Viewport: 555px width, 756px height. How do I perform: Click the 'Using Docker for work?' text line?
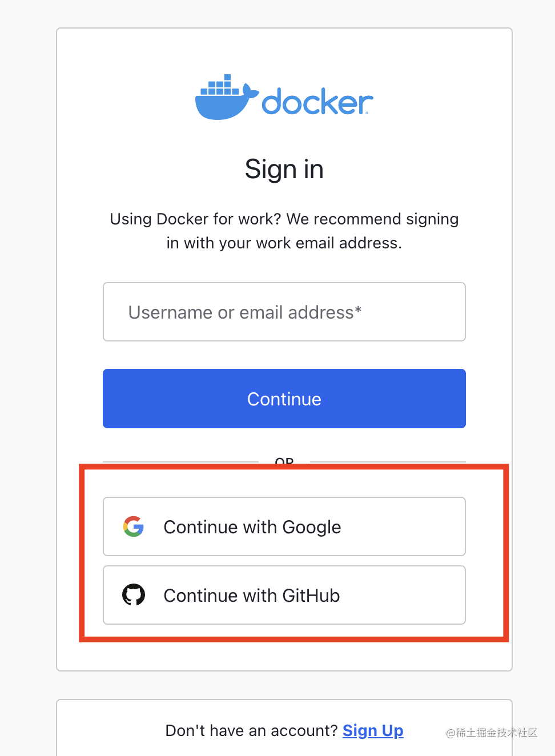284,219
